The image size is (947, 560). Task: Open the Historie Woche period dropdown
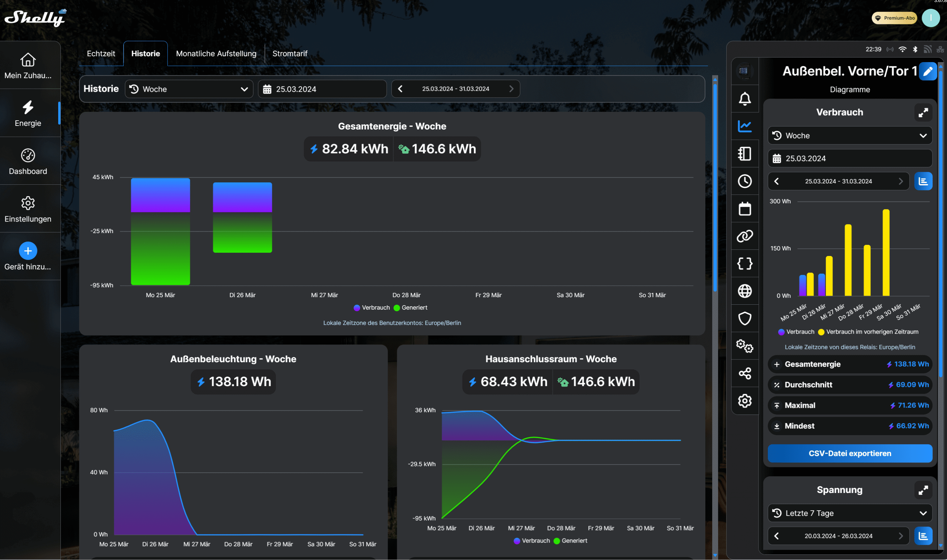tap(189, 89)
